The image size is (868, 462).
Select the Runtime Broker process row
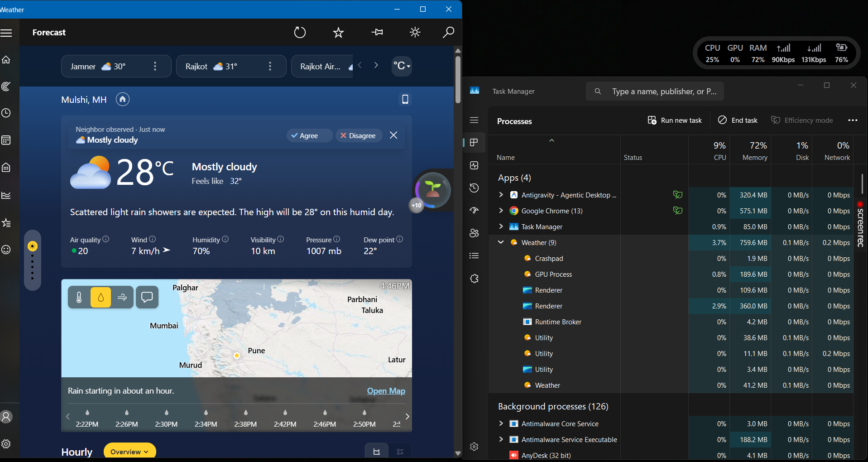(x=671, y=322)
